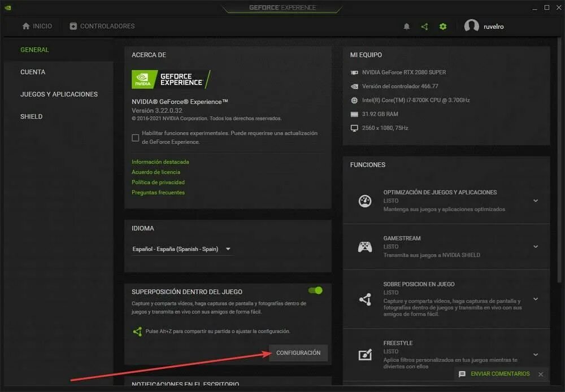Open the SHIELD settings section
The image size is (565, 392).
click(31, 117)
